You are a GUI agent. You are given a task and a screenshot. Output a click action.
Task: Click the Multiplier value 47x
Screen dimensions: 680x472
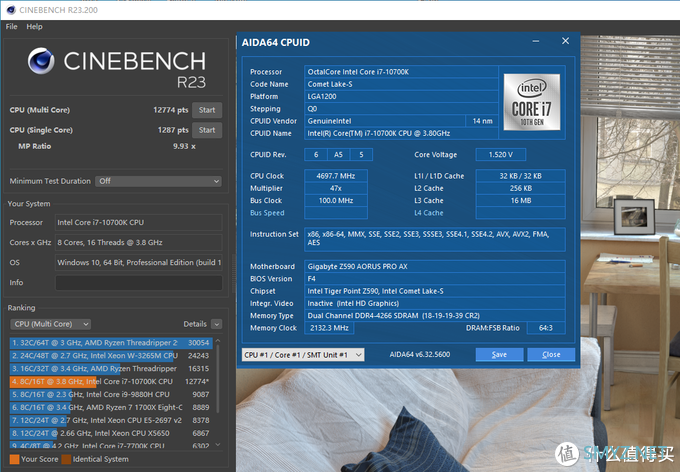(336, 188)
